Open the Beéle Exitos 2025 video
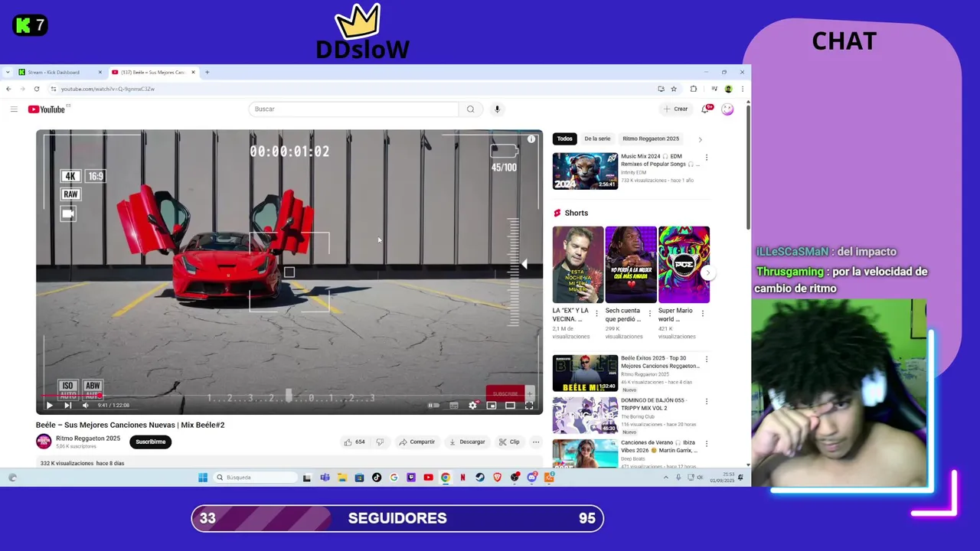The width and height of the screenshot is (980, 551). (x=585, y=373)
